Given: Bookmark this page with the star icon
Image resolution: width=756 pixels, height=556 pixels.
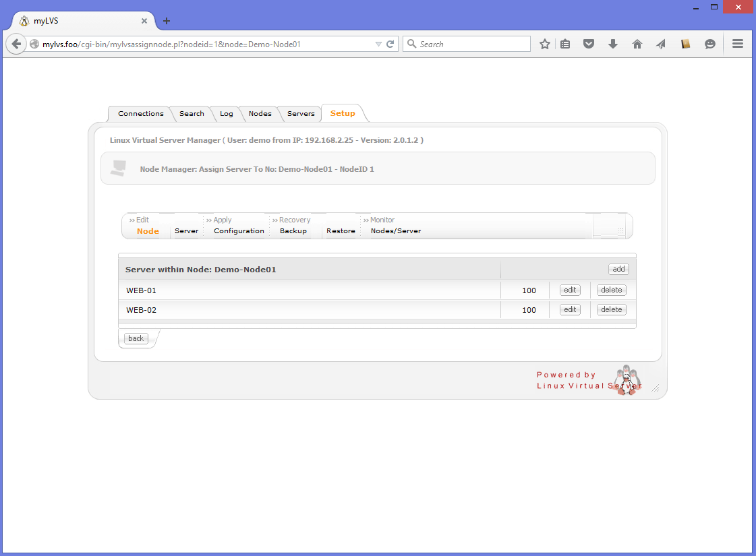Looking at the screenshot, I should (x=545, y=44).
